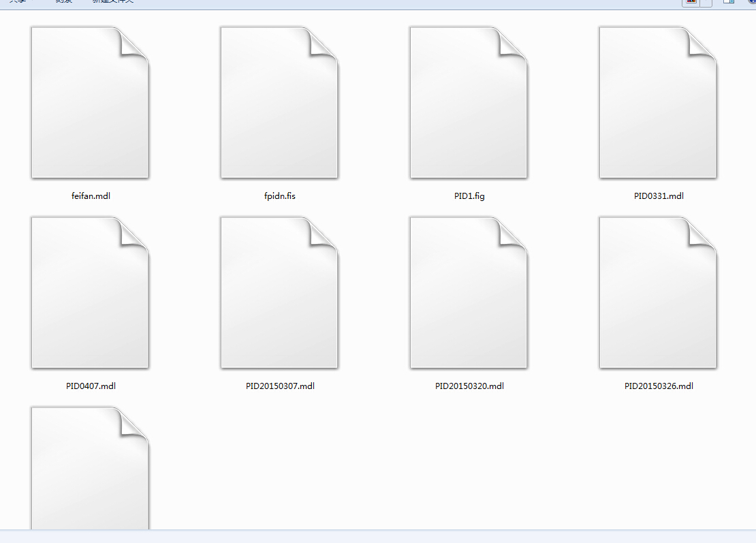Click the PID1.fig file name label
Image resolution: width=756 pixels, height=543 pixels.
469,196
